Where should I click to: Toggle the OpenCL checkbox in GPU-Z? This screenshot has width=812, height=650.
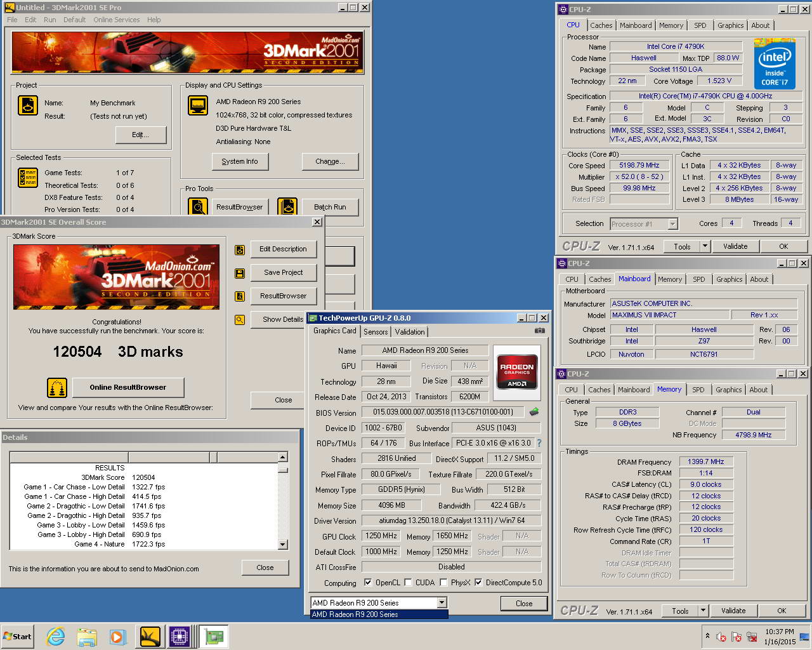coord(368,582)
